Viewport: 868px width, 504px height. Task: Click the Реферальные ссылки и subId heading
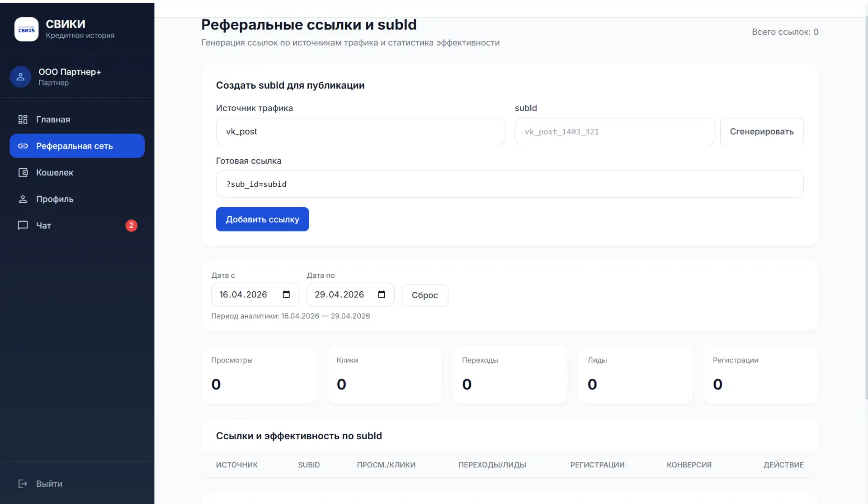309,25
